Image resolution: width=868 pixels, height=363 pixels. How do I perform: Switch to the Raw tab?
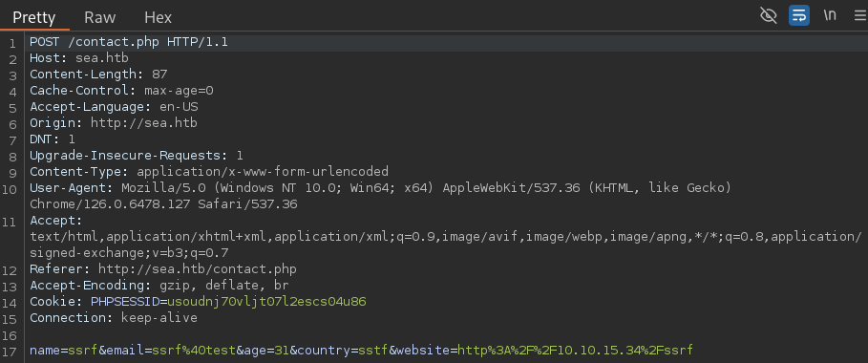click(99, 17)
